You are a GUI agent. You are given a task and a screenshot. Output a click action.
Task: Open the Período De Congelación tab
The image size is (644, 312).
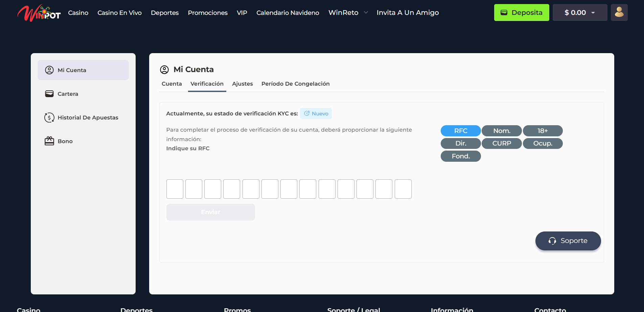tap(296, 84)
